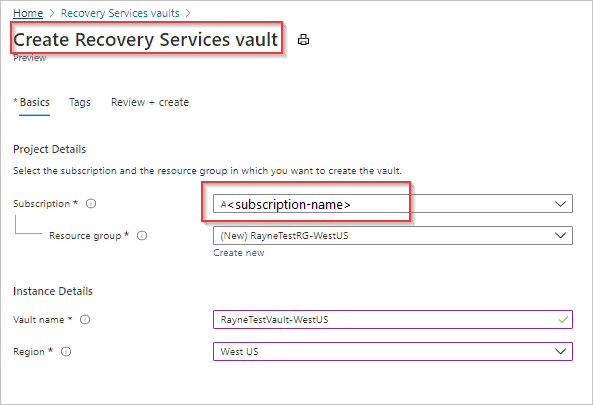Viewport: 593px width, 405px height.
Task: Open the Resource group info icon
Action: [x=142, y=236]
